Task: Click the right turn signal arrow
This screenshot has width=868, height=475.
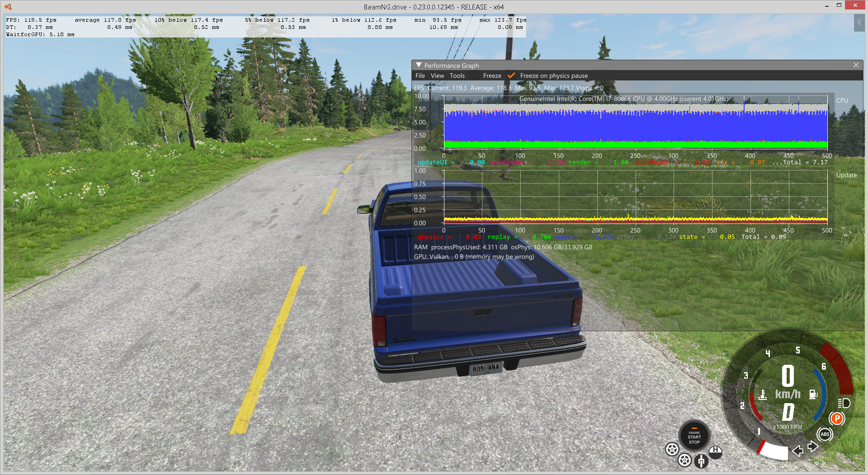Action: coord(813,447)
